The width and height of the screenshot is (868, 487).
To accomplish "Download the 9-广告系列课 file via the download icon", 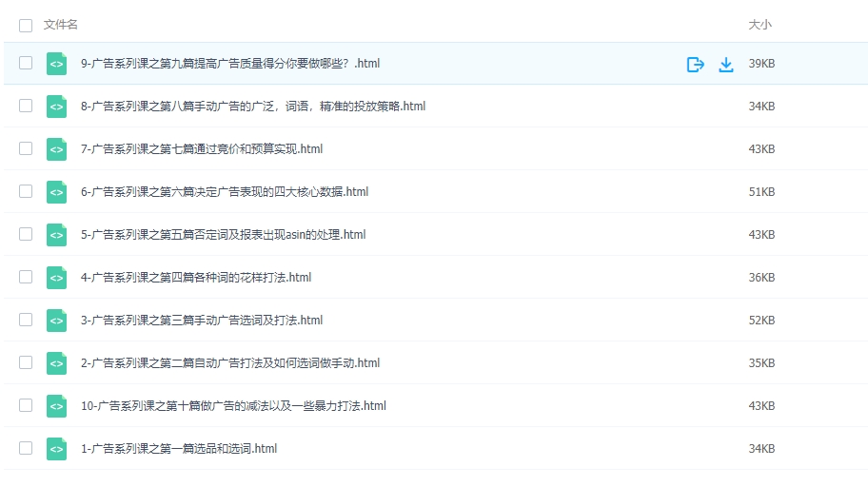I will (726, 65).
